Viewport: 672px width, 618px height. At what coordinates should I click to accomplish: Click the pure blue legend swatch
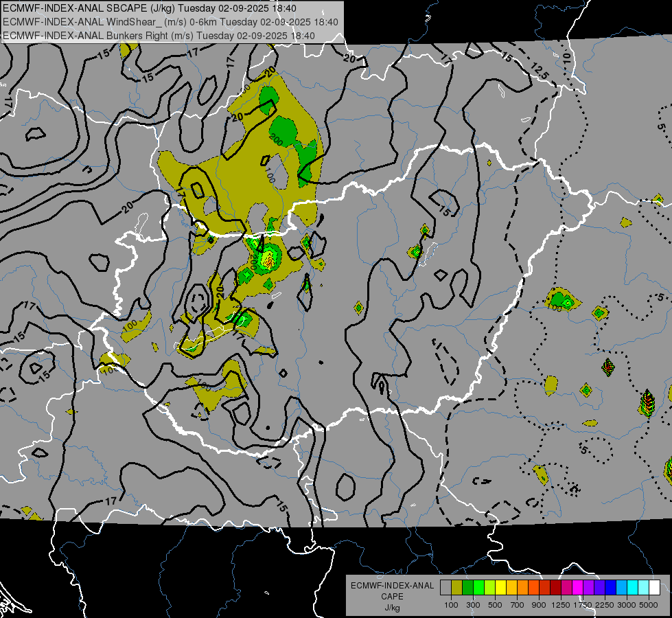click(x=611, y=588)
